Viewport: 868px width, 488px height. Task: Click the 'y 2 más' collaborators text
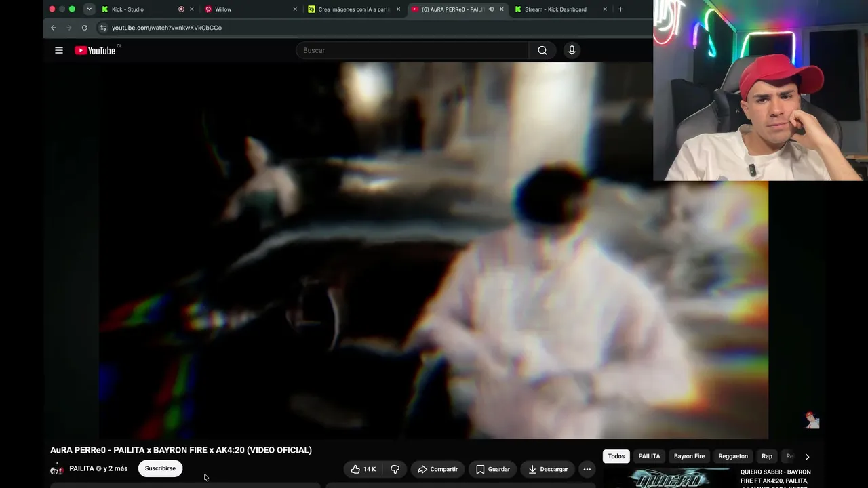(x=116, y=468)
